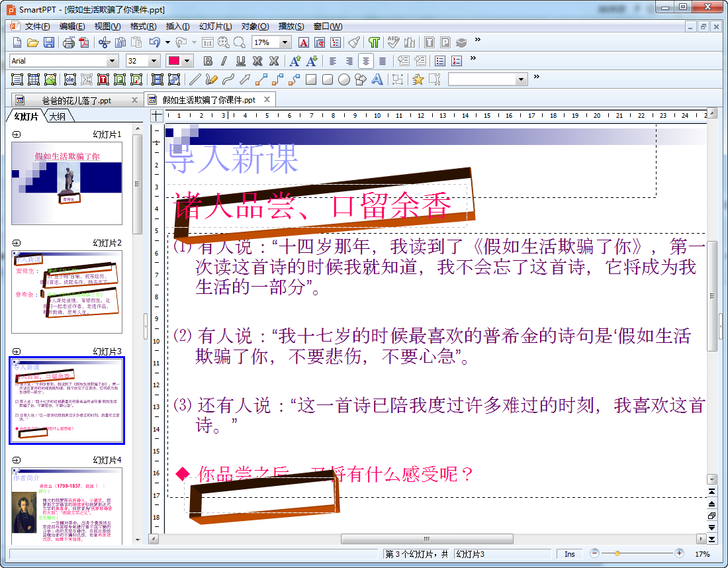
Task: Select the scribble pencil drawing tool
Action: [x=211, y=79]
